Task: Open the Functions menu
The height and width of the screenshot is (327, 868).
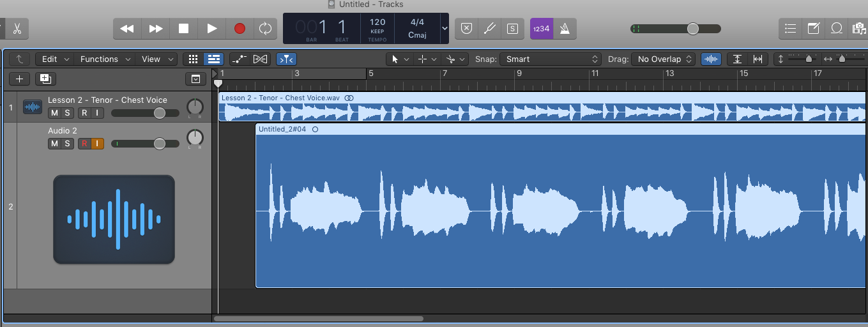Action: [105, 59]
